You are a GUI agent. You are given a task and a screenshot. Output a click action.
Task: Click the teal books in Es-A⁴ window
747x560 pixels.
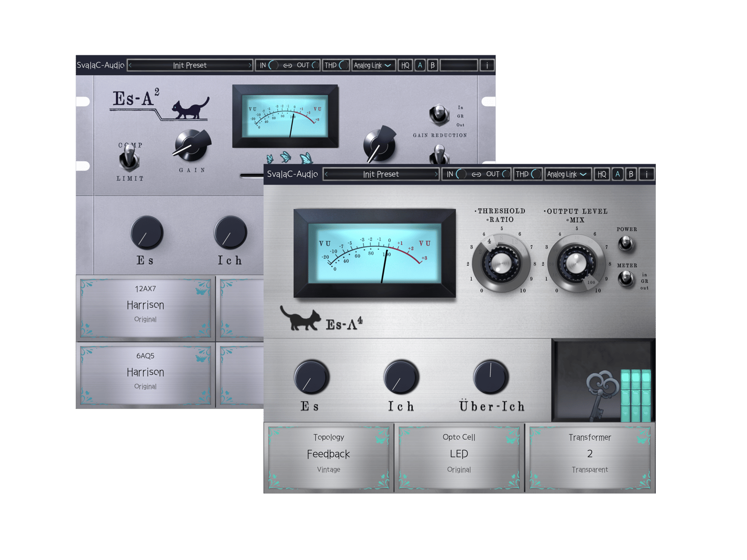636,395
